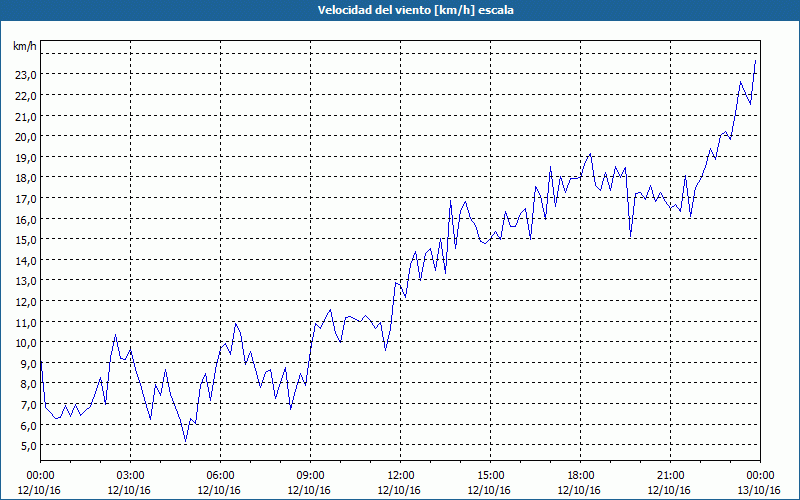
Task: Click the 'km/h' axis unit label
Action: (x=25, y=46)
